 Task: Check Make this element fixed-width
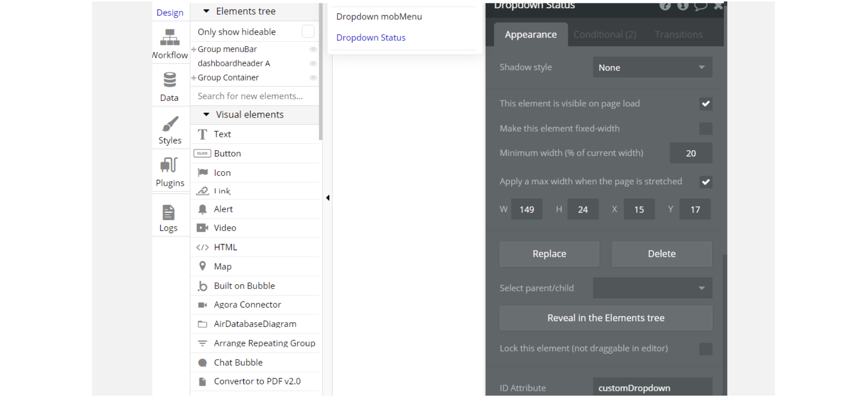click(x=705, y=128)
